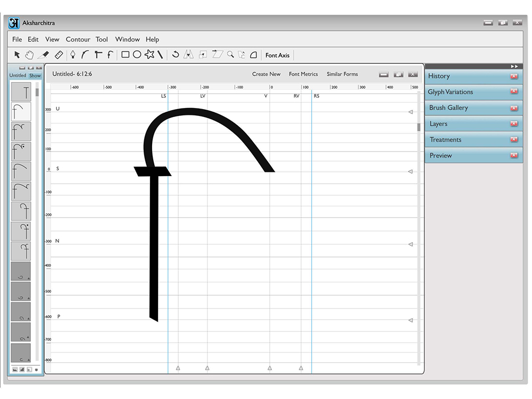532x399 pixels.
Task: Choose the star shape tool
Action: pyautogui.click(x=149, y=54)
